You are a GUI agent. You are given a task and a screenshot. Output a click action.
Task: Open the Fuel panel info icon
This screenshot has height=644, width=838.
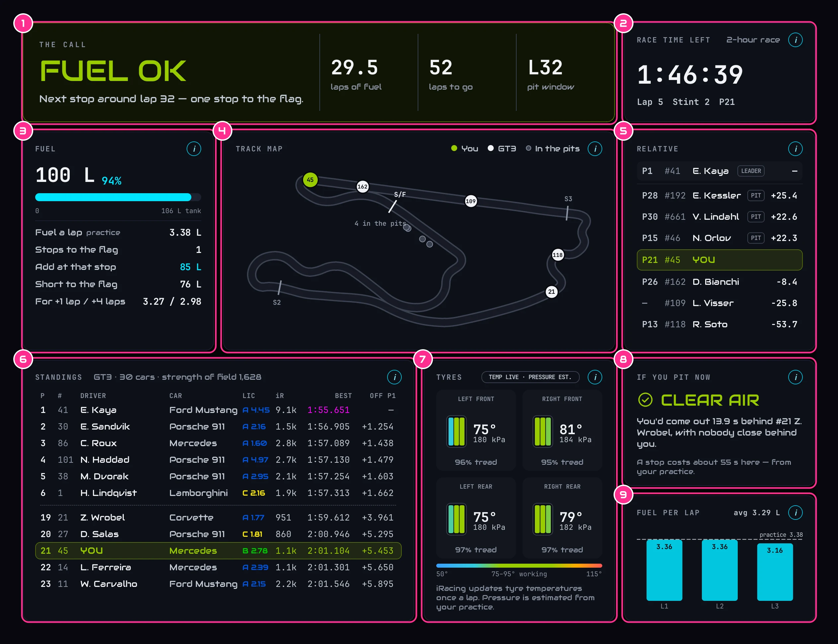click(x=194, y=149)
